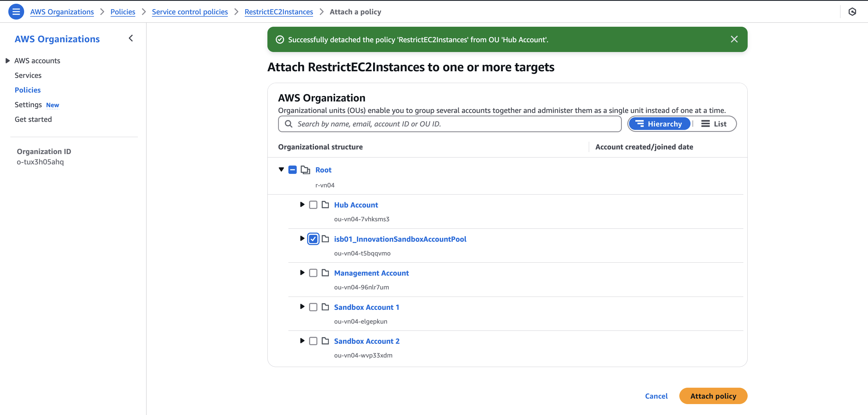
Task: Open the Sandbox Account 2 link
Action: [x=367, y=341]
